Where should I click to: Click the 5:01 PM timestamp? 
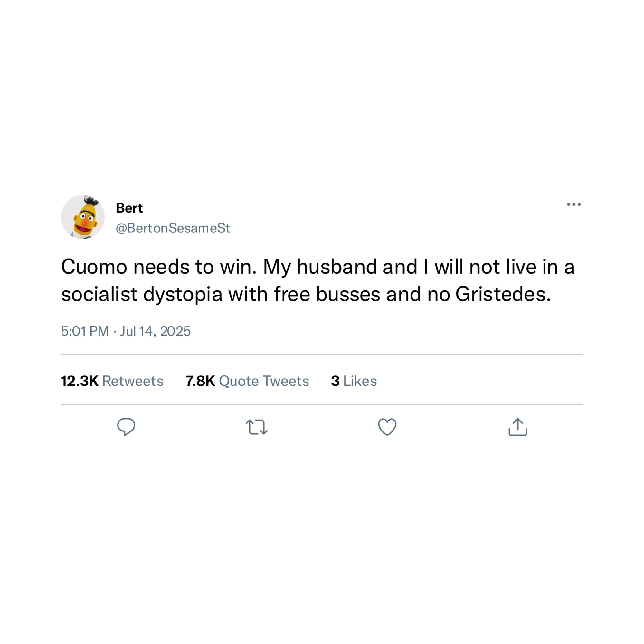coord(85,331)
